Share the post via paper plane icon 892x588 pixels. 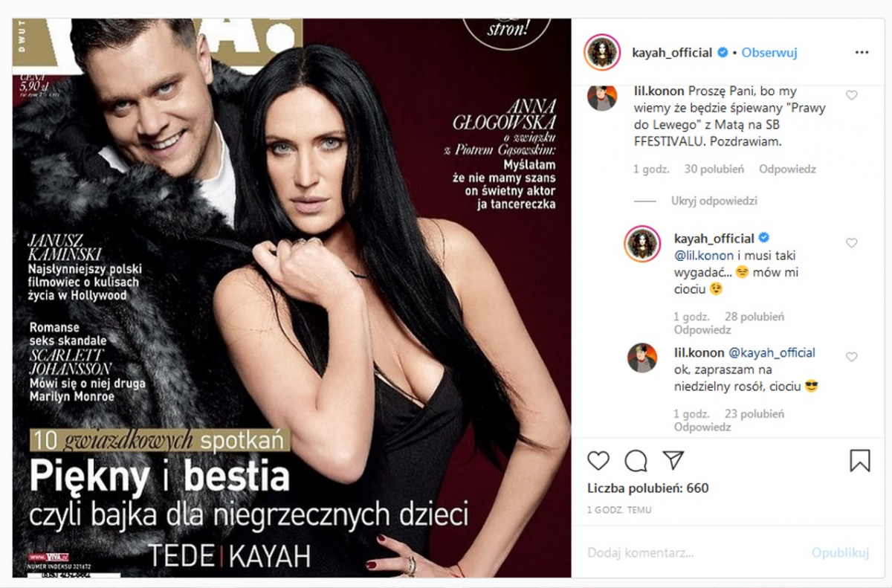click(673, 461)
